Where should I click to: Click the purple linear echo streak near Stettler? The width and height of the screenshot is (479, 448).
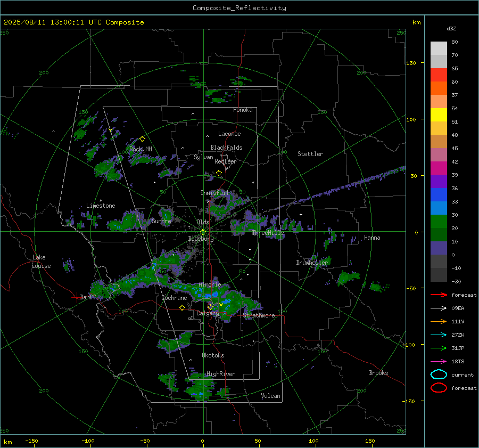point(335,190)
